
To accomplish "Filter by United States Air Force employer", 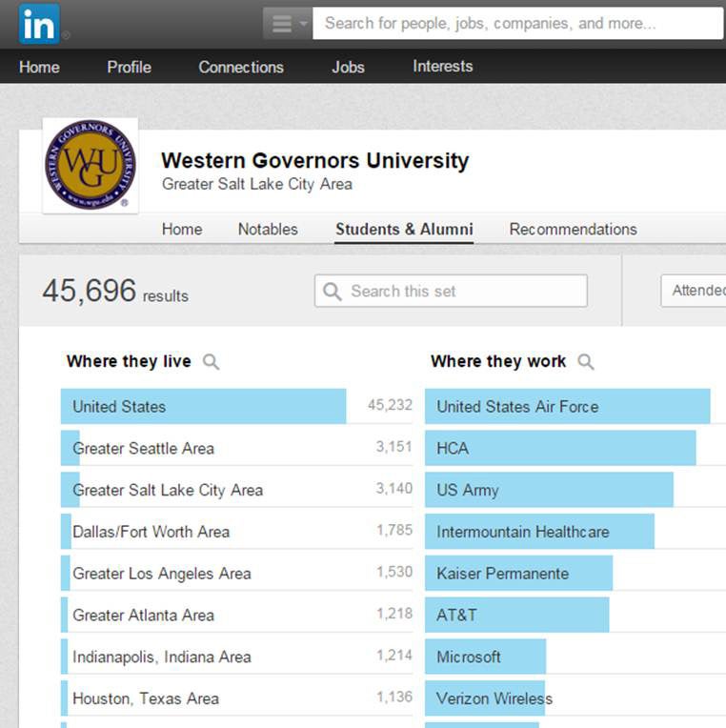I will [568, 406].
